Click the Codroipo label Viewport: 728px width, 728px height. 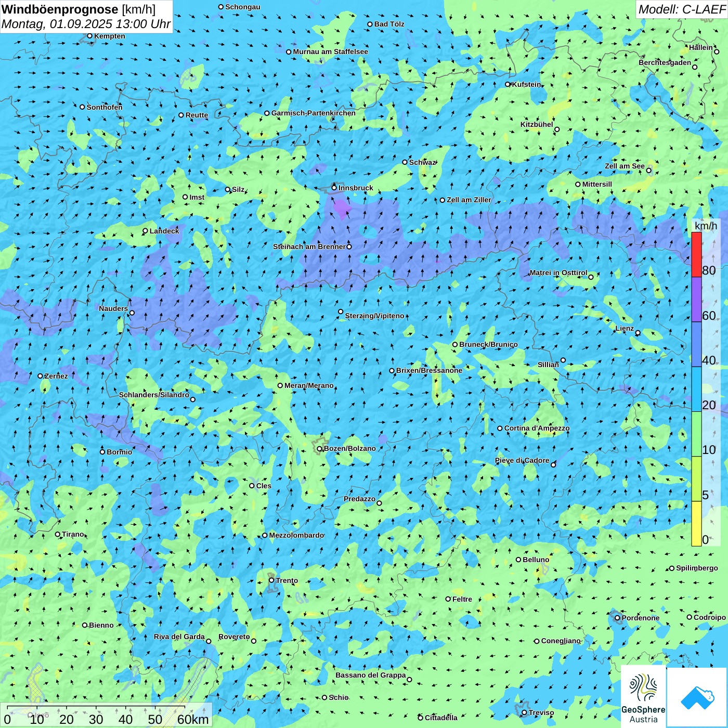tap(710, 617)
